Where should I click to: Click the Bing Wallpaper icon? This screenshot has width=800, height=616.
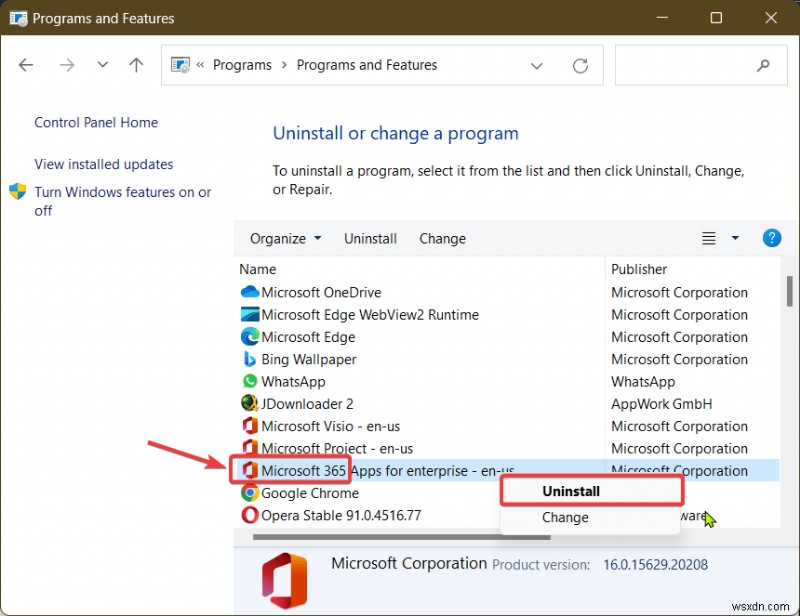pyautogui.click(x=249, y=359)
